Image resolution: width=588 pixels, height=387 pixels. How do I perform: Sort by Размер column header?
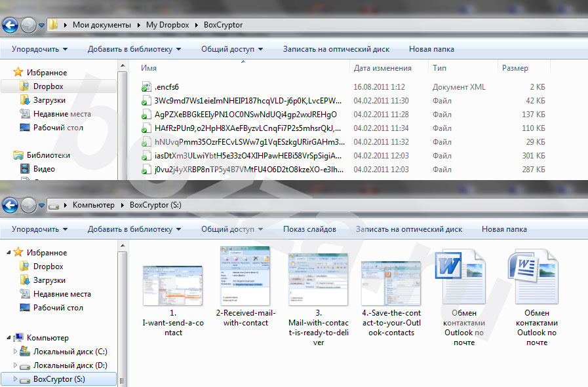coord(515,68)
